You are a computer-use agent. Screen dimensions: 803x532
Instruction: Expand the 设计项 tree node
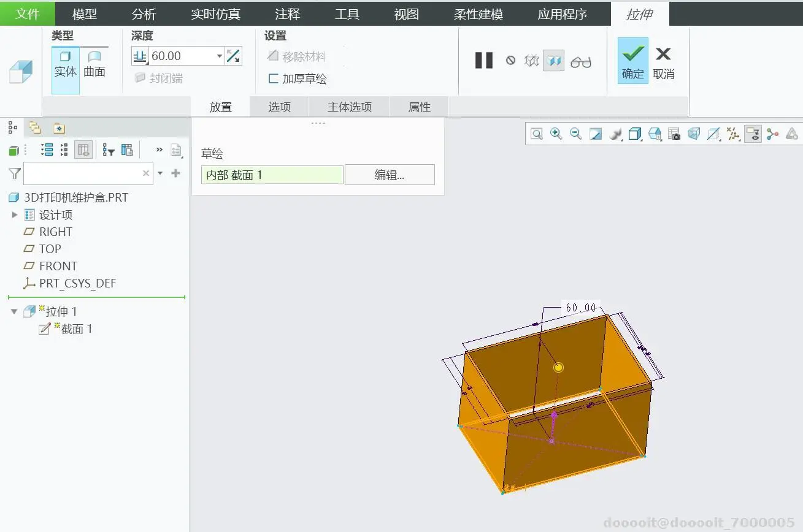pos(15,215)
